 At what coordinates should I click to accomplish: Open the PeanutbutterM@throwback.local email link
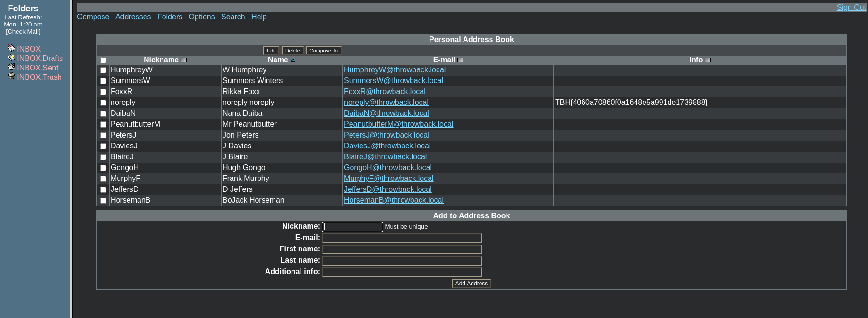pyautogui.click(x=398, y=124)
